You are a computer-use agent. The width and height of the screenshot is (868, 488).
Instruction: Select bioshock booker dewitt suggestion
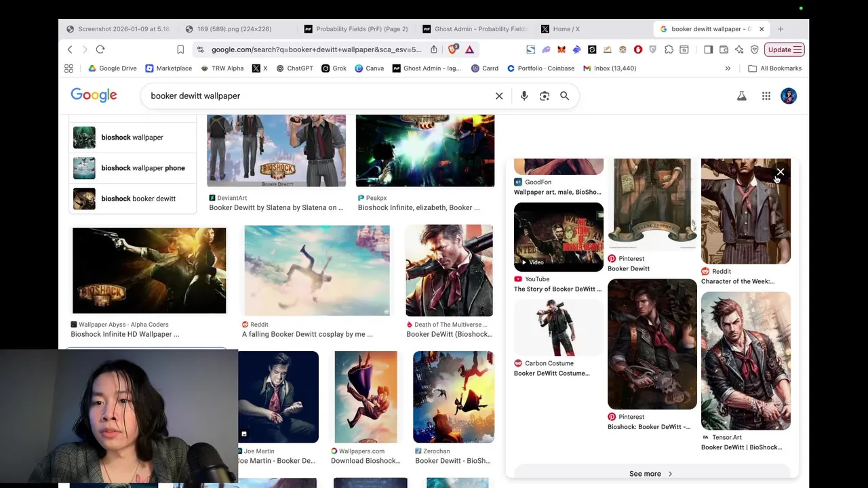point(133,199)
